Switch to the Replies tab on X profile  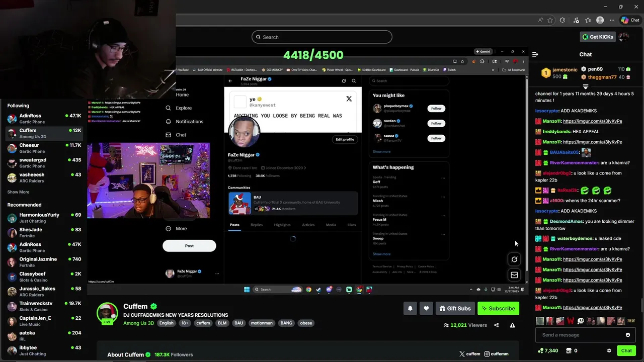coord(257,225)
